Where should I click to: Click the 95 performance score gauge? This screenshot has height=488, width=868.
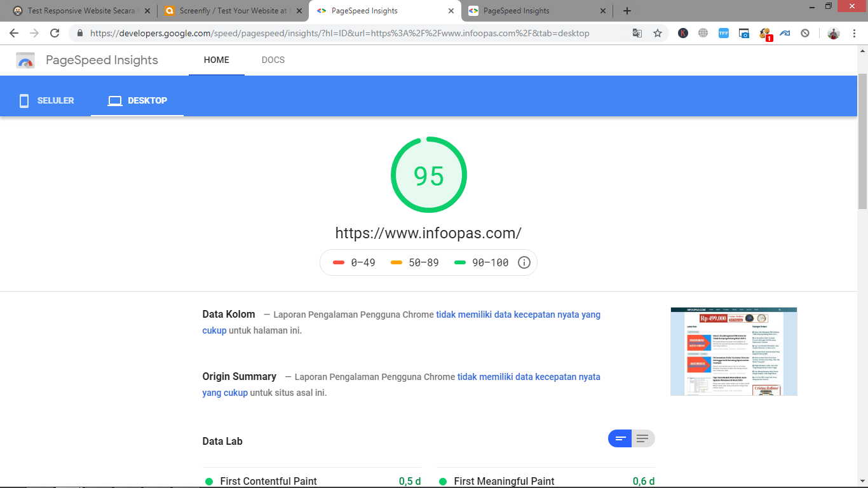point(429,175)
